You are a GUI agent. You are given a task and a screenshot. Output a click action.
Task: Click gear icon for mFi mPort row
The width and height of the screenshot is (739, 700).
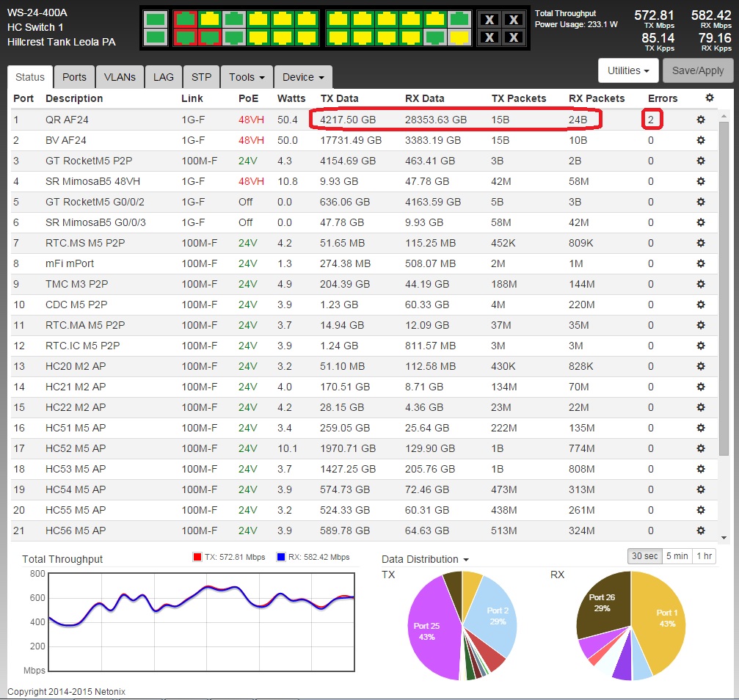click(x=701, y=263)
